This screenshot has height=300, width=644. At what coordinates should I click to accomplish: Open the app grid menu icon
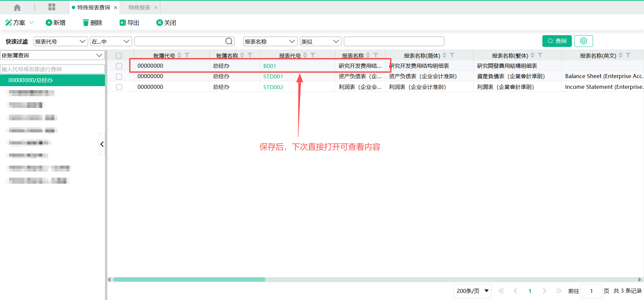[52, 7]
